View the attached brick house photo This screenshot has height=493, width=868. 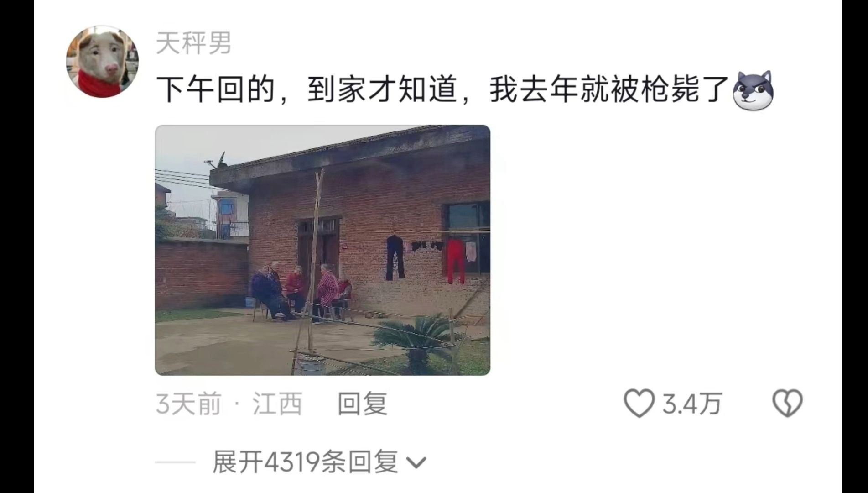(x=322, y=250)
